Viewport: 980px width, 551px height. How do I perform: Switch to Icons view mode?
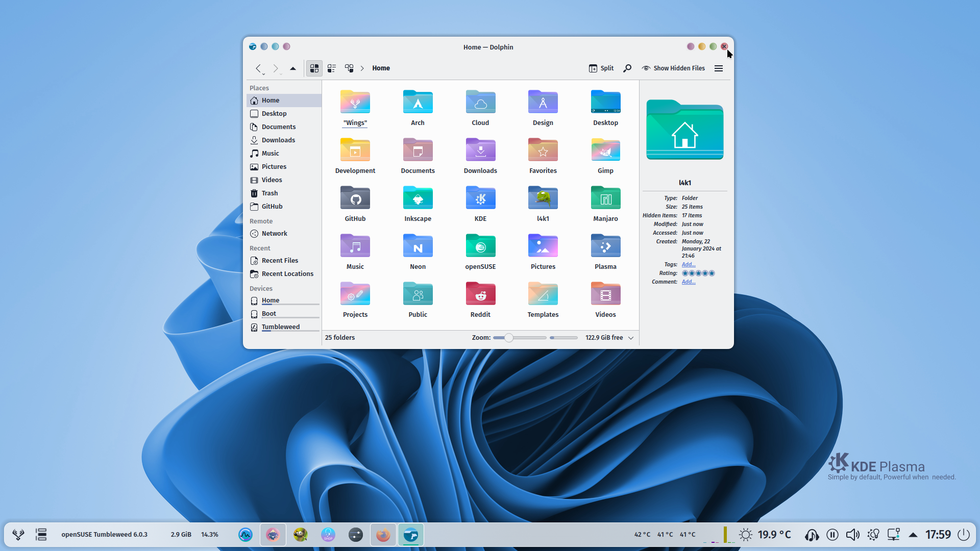coord(314,68)
